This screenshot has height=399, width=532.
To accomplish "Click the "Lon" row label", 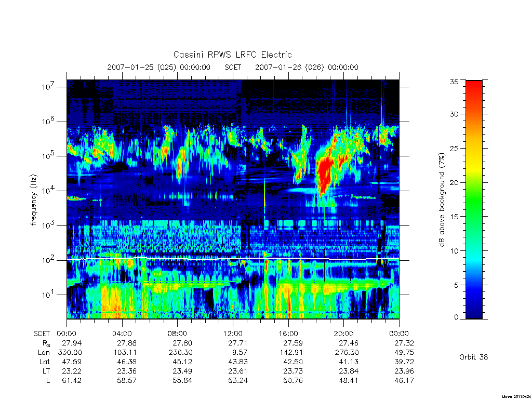I will coord(44,353).
